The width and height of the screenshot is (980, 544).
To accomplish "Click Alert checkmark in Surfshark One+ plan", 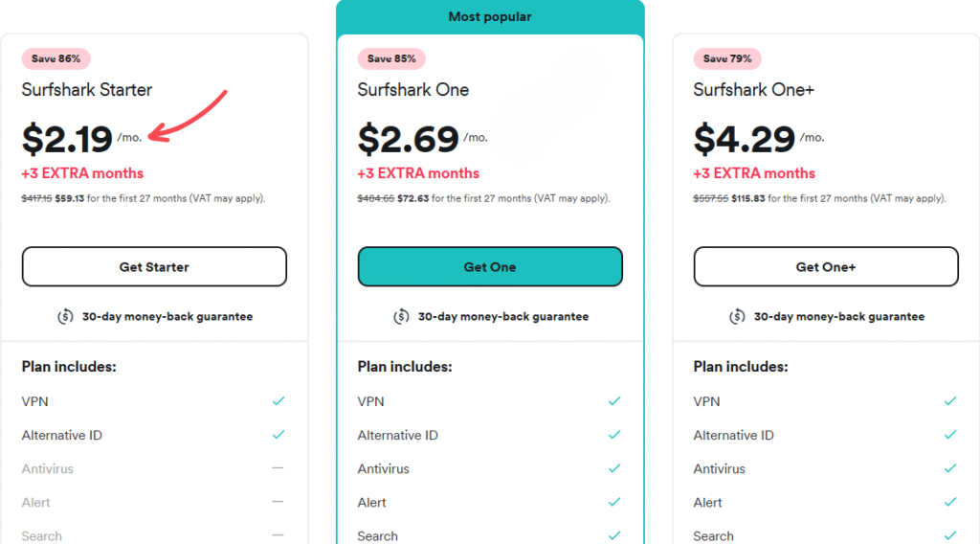I will (949, 502).
